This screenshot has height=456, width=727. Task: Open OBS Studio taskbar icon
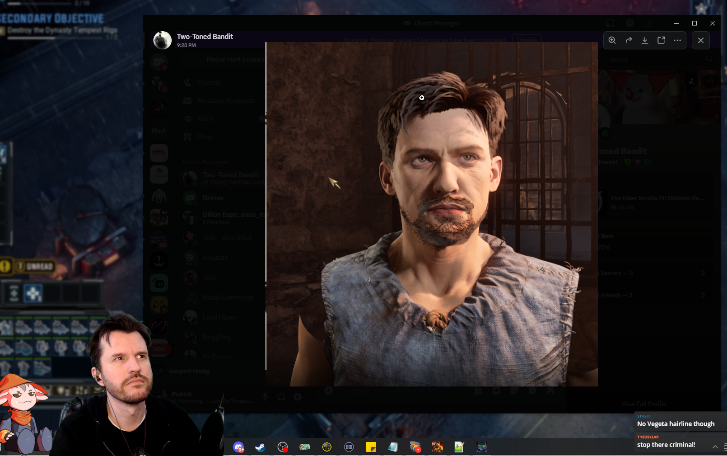coord(282,447)
